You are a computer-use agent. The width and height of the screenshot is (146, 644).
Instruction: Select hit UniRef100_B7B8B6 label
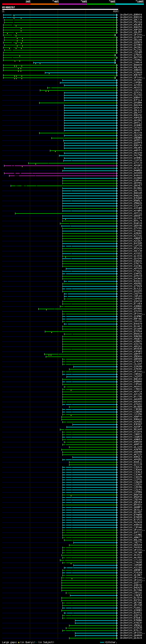click(131, 620)
